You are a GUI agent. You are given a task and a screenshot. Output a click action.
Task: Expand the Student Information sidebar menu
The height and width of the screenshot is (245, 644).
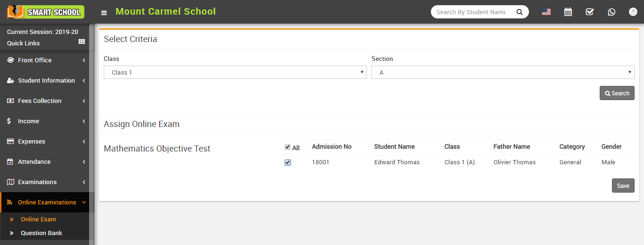[46, 81]
